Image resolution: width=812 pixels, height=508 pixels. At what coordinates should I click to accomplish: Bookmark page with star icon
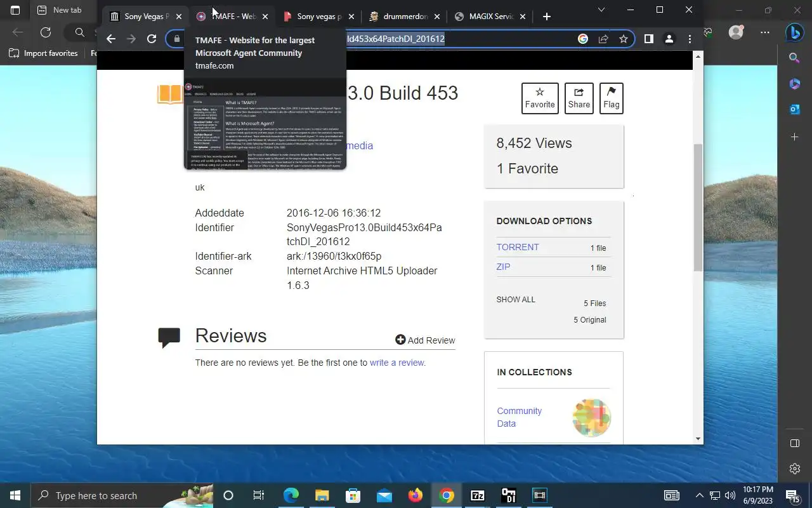(624, 39)
